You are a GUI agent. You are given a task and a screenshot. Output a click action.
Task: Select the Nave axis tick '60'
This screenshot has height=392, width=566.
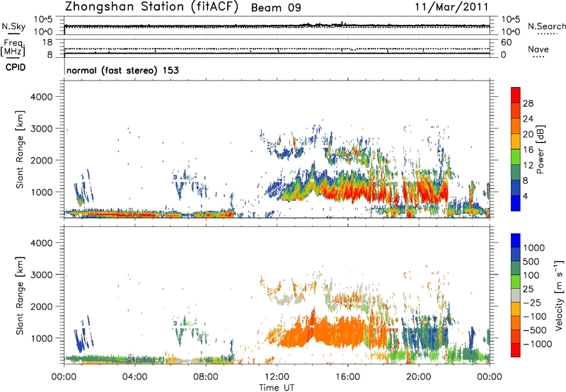[x=506, y=42]
